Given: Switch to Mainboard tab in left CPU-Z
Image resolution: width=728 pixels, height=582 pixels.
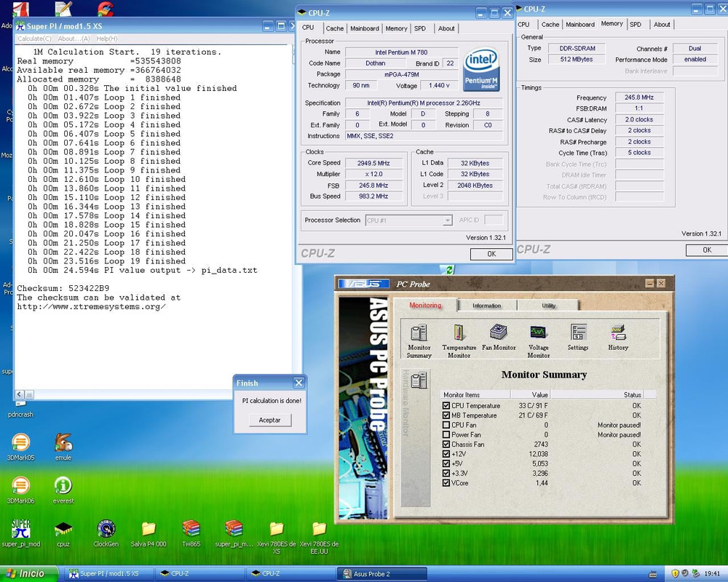Looking at the screenshot, I should [365, 28].
